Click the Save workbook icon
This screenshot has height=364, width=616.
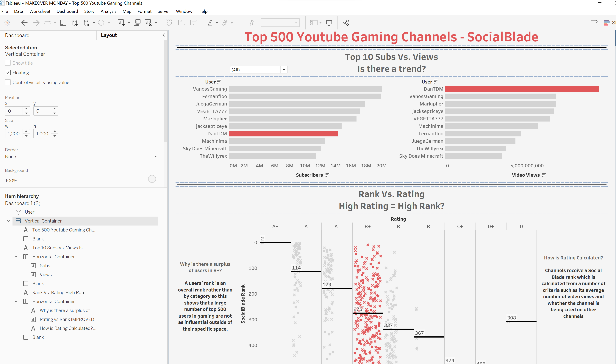pyautogui.click(x=63, y=23)
